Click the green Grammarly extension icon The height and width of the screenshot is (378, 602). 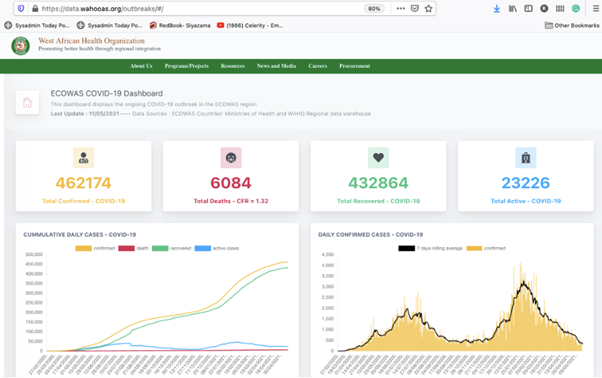(576, 8)
